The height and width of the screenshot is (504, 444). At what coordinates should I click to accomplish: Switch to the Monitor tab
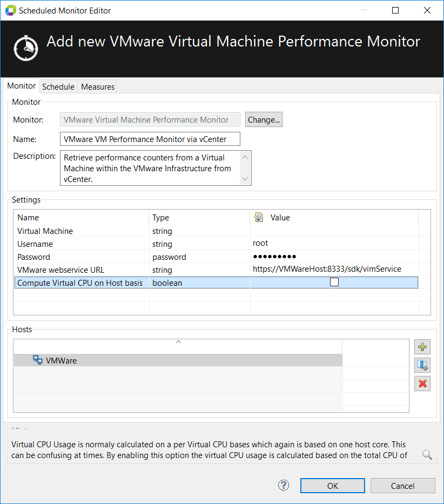[22, 86]
